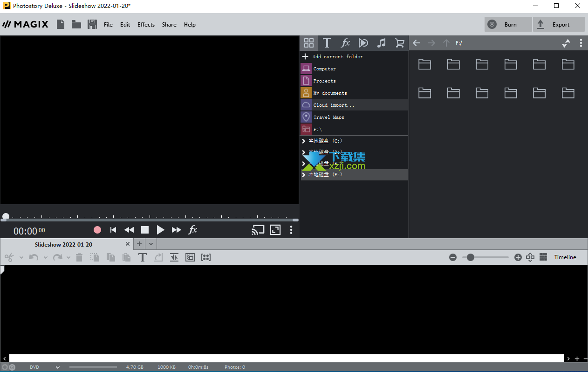Open preview effects with the fx icon
The height and width of the screenshot is (372, 588).
tap(192, 230)
